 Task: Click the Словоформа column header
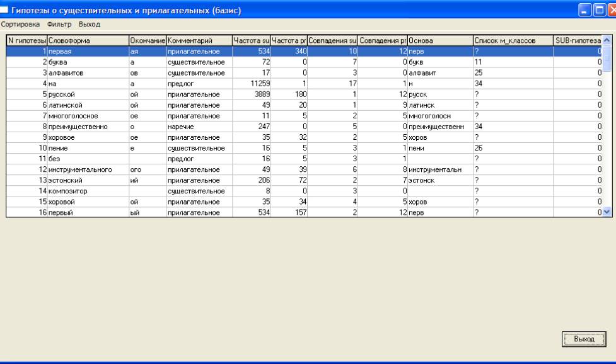pos(87,41)
